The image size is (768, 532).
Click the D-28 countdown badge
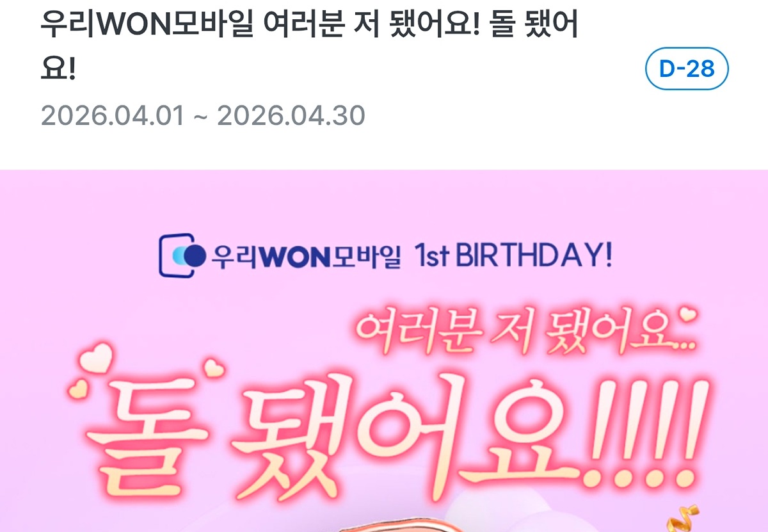[687, 69]
